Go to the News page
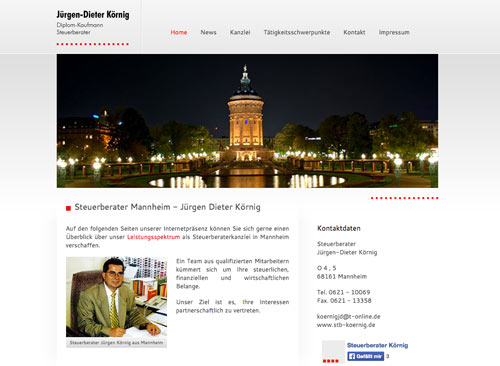 208,32
